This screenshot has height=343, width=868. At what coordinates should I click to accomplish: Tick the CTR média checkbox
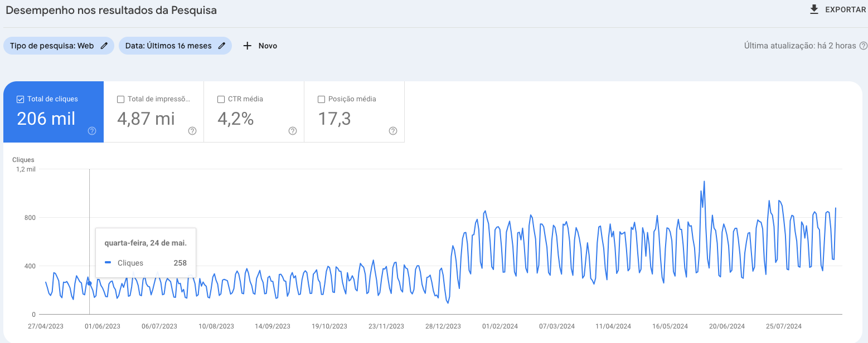(x=221, y=99)
